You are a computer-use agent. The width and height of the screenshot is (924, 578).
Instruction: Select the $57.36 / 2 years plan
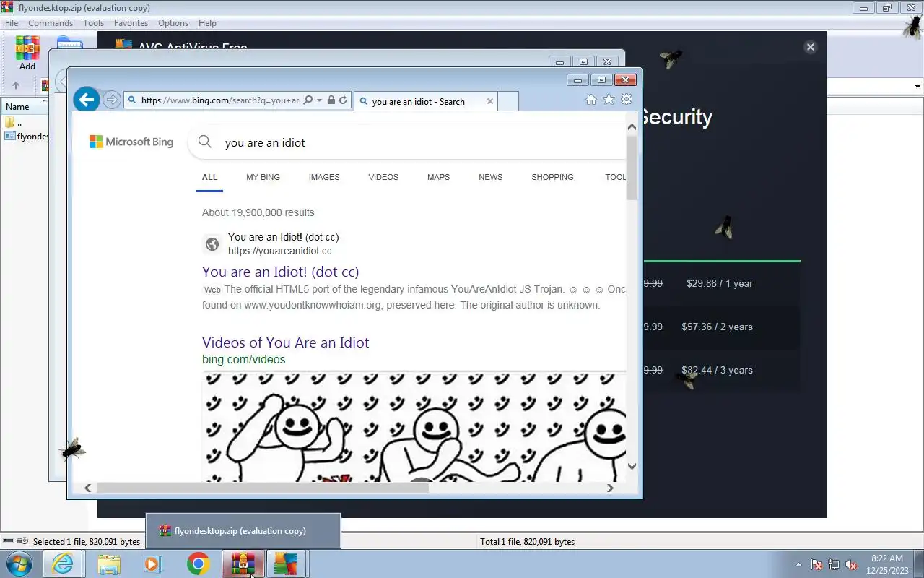717,327
